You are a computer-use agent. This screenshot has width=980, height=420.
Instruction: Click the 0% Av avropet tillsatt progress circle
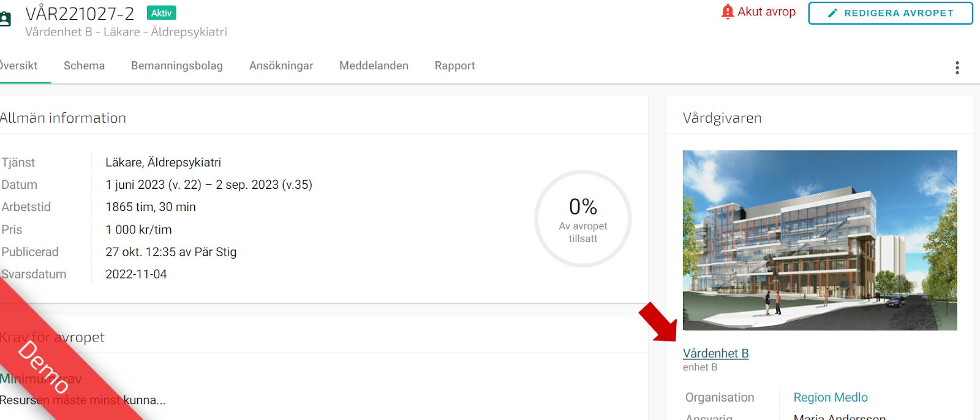pos(582,219)
